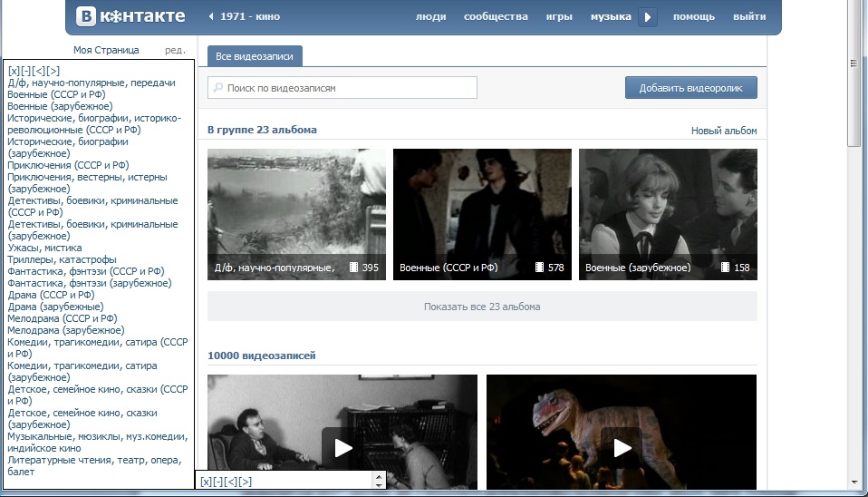Open сообщества in top menu
The height and width of the screenshot is (497, 868).
[496, 16]
